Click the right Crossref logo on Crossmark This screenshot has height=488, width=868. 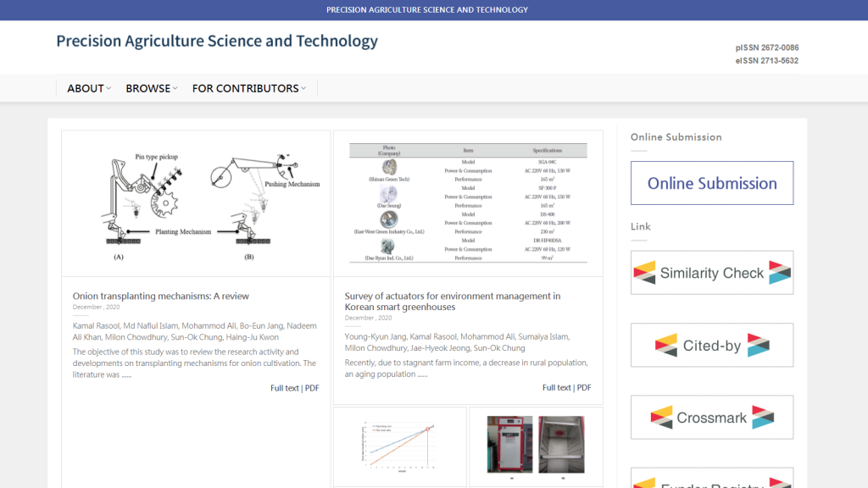(x=763, y=417)
